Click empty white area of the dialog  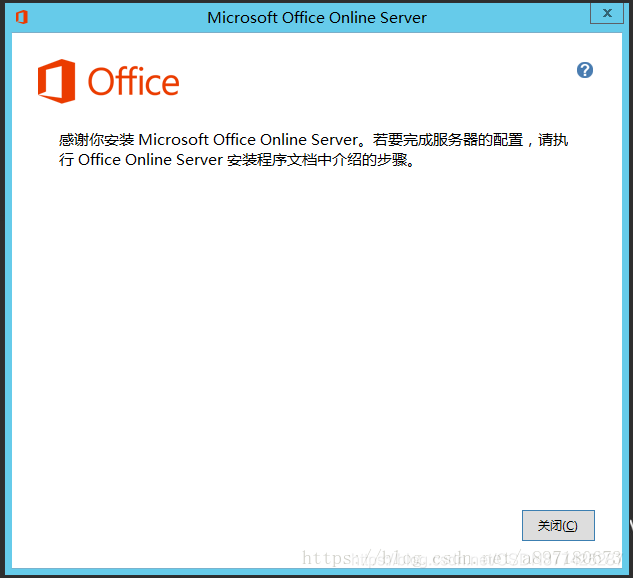click(x=316, y=323)
